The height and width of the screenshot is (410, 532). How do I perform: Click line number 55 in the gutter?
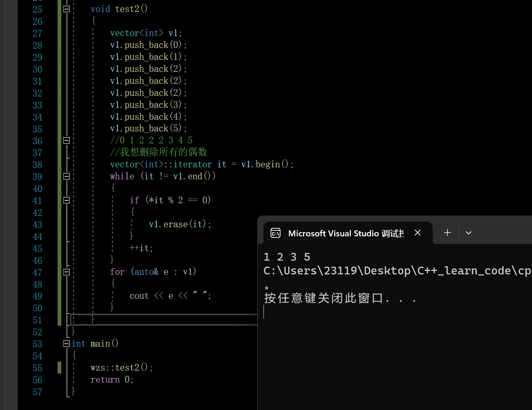pyautogui.click(x=37, y=368)
